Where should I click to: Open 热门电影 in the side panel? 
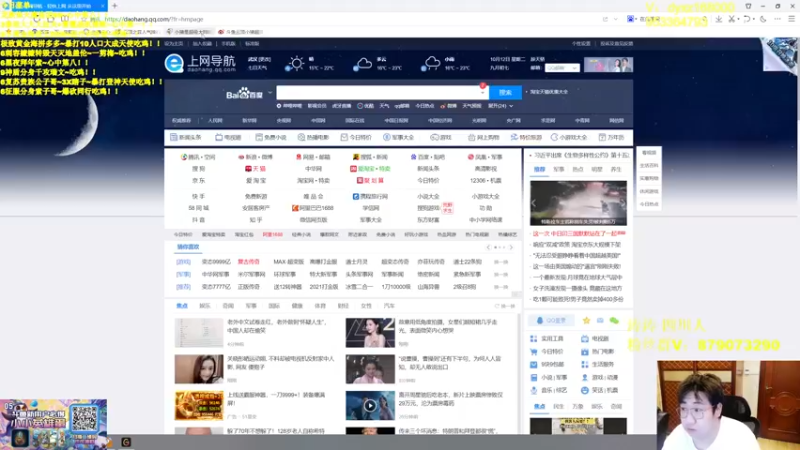(x=598, y=352)
